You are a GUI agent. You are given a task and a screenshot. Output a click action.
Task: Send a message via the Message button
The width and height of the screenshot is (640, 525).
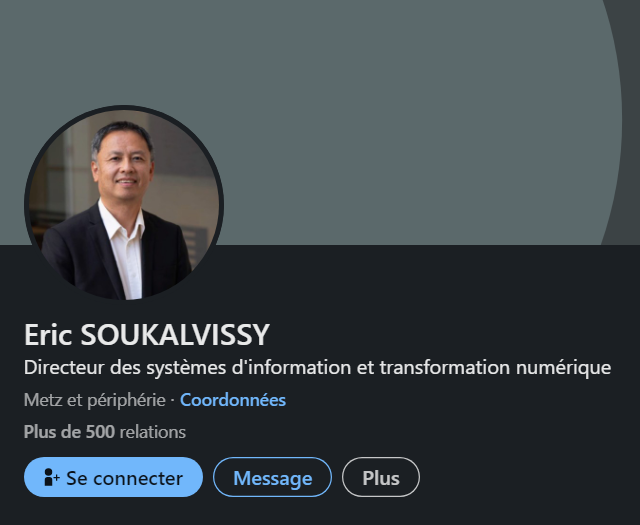272,477
